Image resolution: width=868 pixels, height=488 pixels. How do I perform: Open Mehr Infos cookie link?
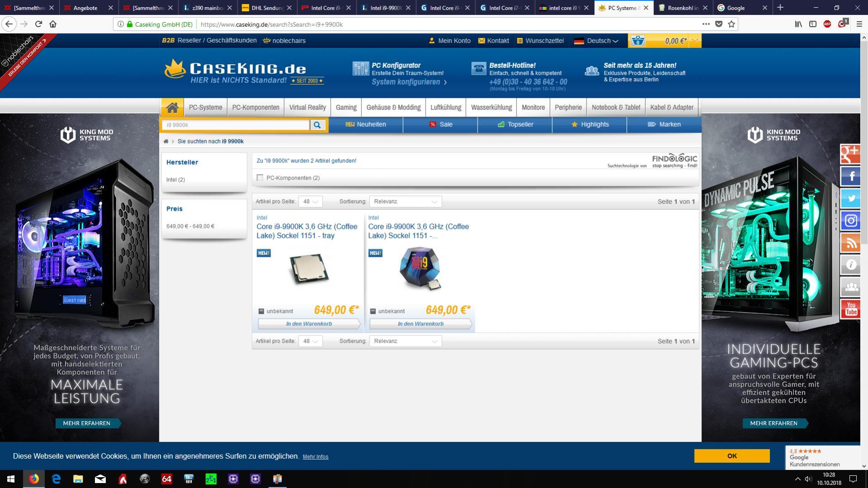point(315,457)
